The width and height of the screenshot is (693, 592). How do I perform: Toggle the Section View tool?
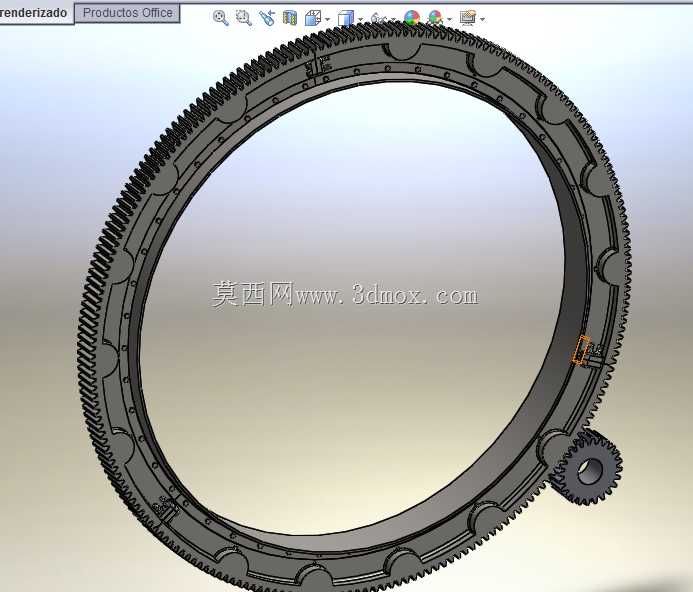pyautogui.click(x=290, y=18)
